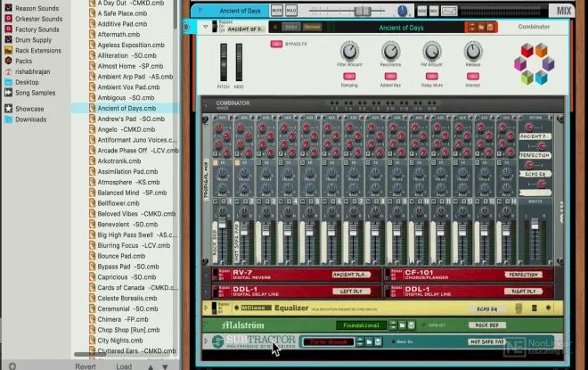Image resolution: width=588 pixels, height=370 pixels.
Task: Toggle Delay Mute button
Action: pos(431,76)
